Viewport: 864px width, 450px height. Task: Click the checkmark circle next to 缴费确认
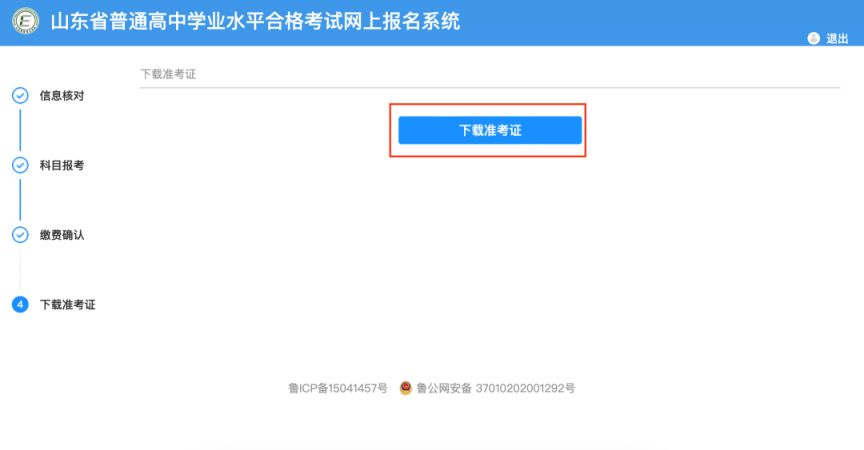(x=20, y=235)
